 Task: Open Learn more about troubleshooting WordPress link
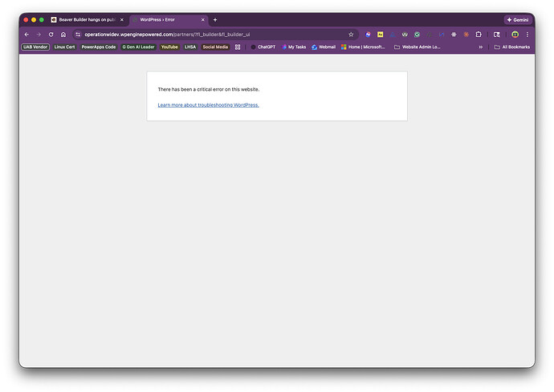(208, 105)
